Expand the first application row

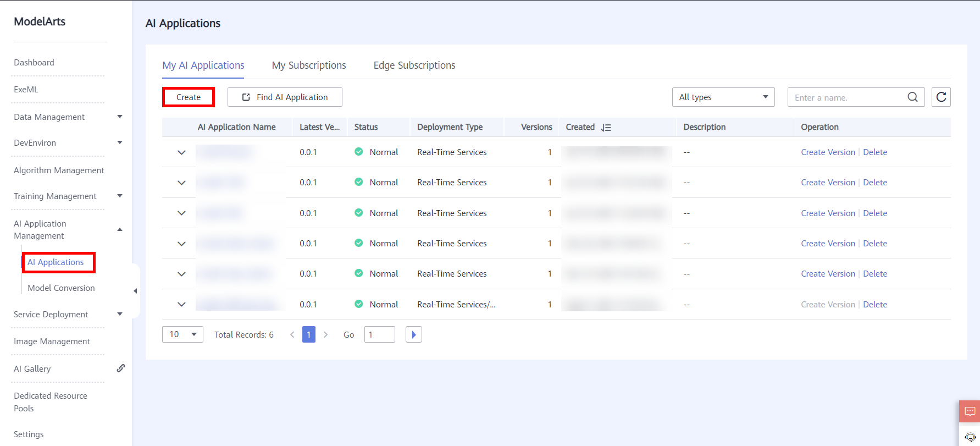[181, 152]
